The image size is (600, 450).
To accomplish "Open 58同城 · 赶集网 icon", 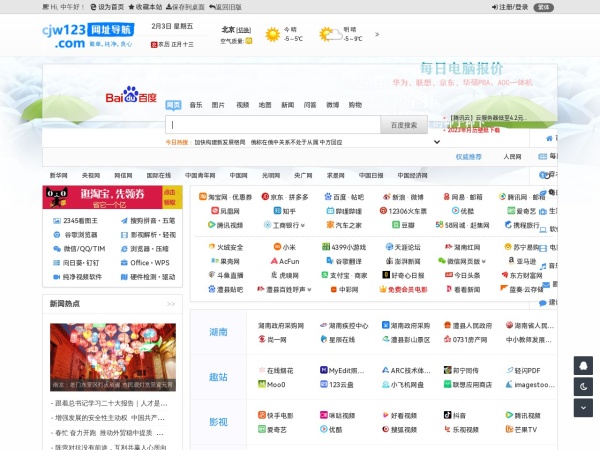I will click(439, 225).
